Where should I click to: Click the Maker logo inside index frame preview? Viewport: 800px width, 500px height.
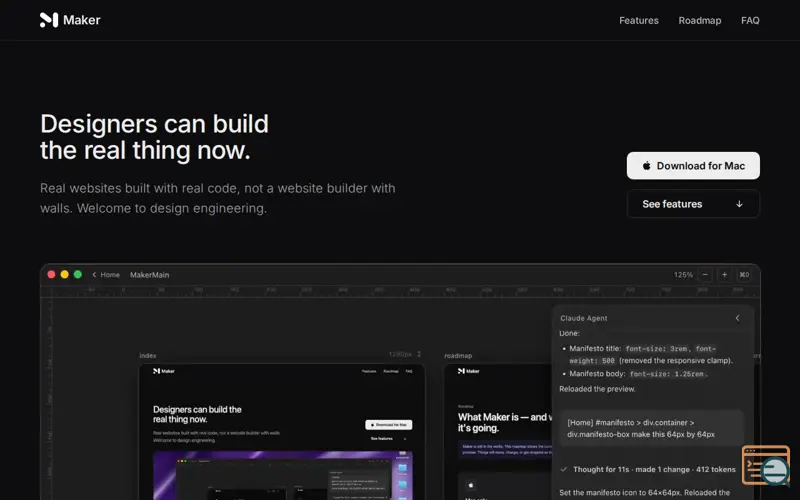[164, 371]
